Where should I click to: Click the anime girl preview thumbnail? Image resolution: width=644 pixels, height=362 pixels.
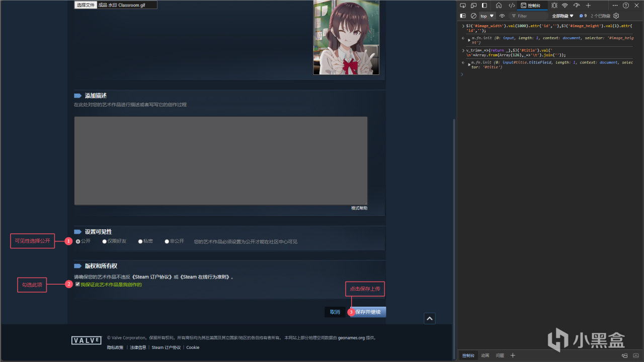click(346, 37)
